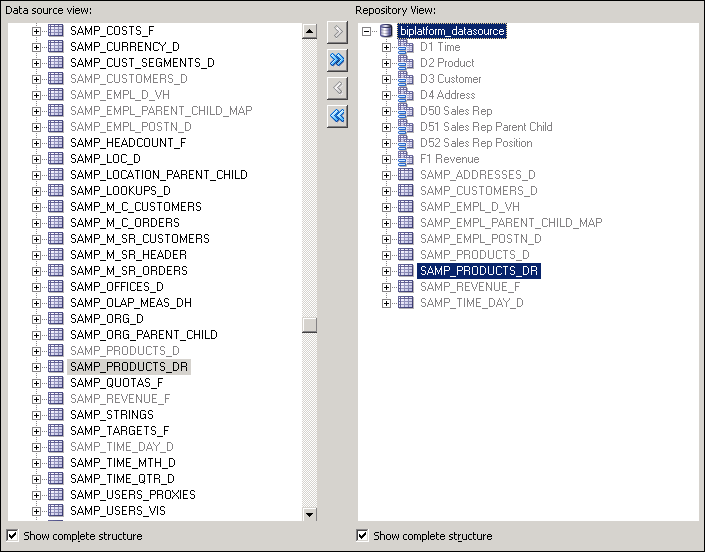The image size is (705, 552).
Task: Expand SAMP_OLAP_MEAS_DH table node
Action: coord(36,303)
